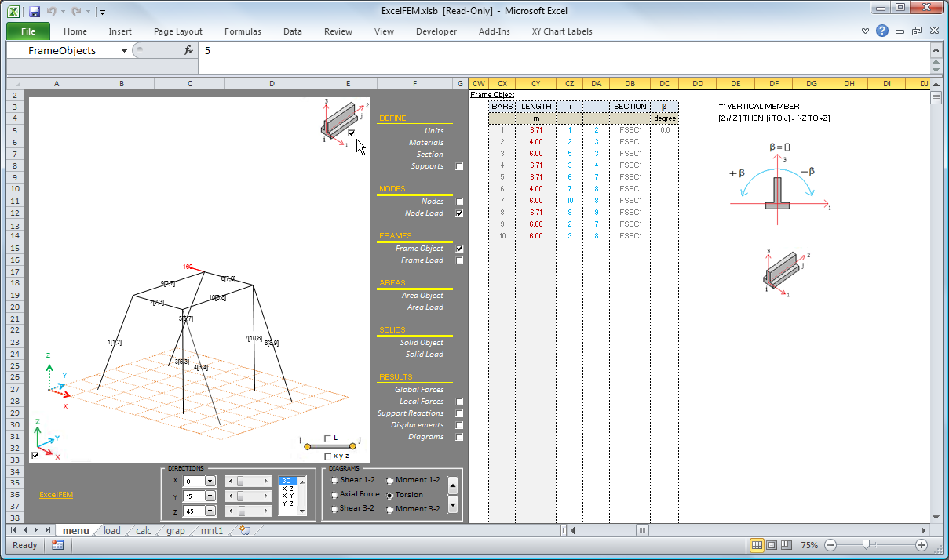The height and width of the screenshot is (560, 949).
Task: Click the ExcelFEM hyperlink
Action: click(57, 495)
